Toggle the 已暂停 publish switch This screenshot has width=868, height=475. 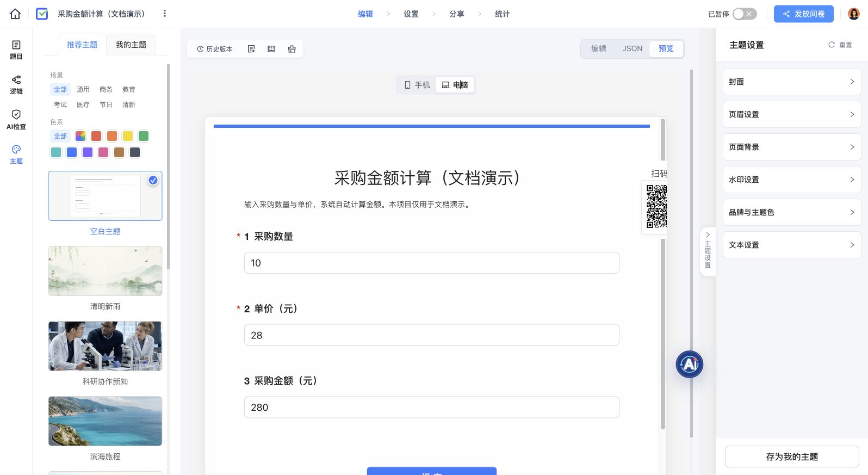pos(745,14)
